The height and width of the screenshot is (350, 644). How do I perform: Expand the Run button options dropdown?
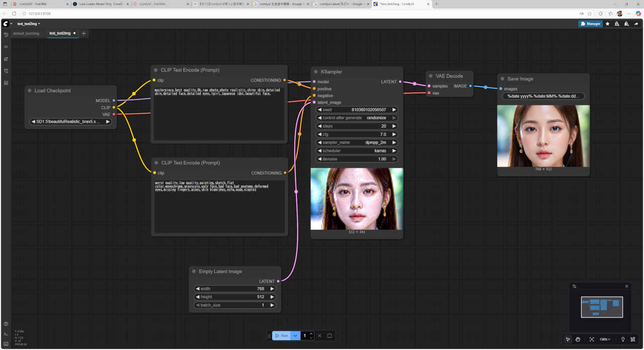click(x=295, y=335)
